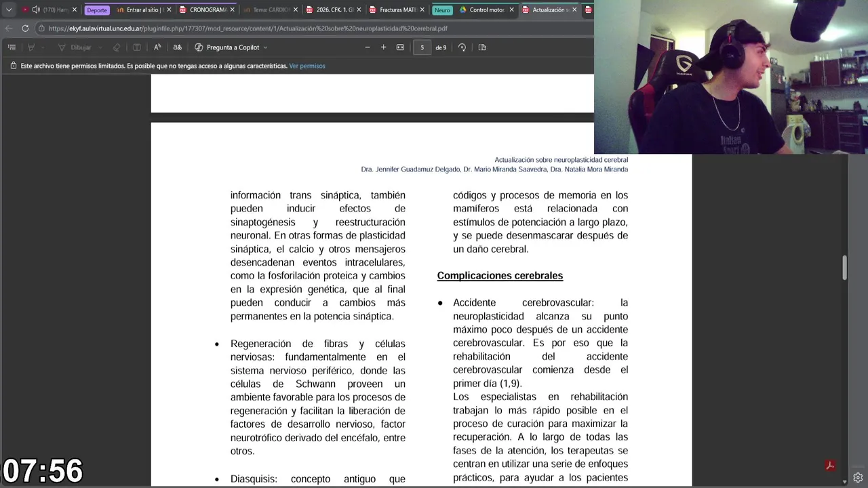Open the Ver permisos link

click(x=307, y=66)
